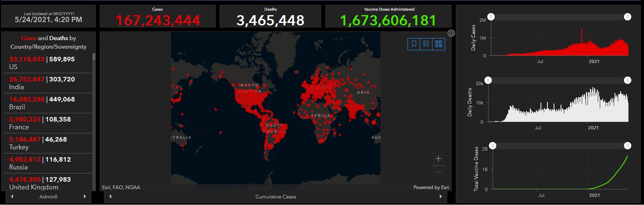Expand the map to full screen
This screenshot has width=644, height=205.
(x=451, y=33)
